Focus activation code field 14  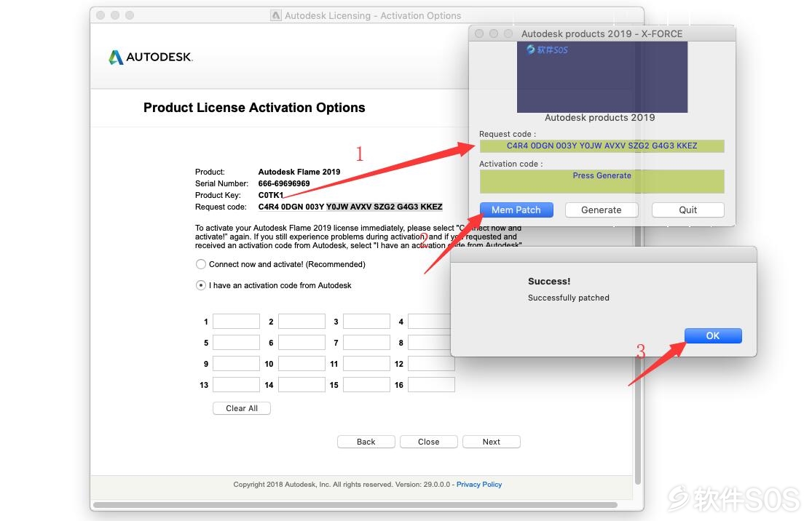[301, 384]
